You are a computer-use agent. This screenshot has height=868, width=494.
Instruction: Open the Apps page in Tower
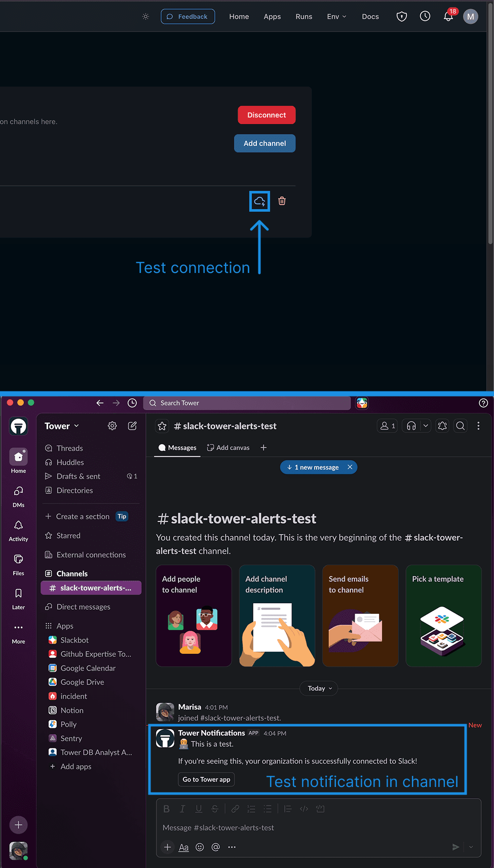point(272,17)
